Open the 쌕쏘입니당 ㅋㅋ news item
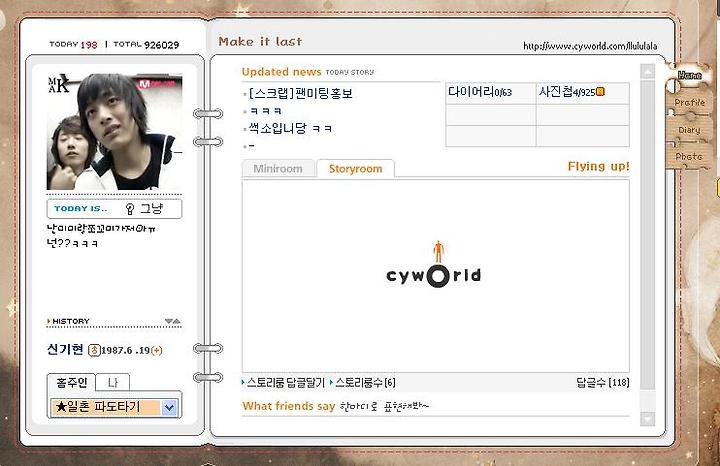The image size is (720, 466). click(x=290, y=129)
